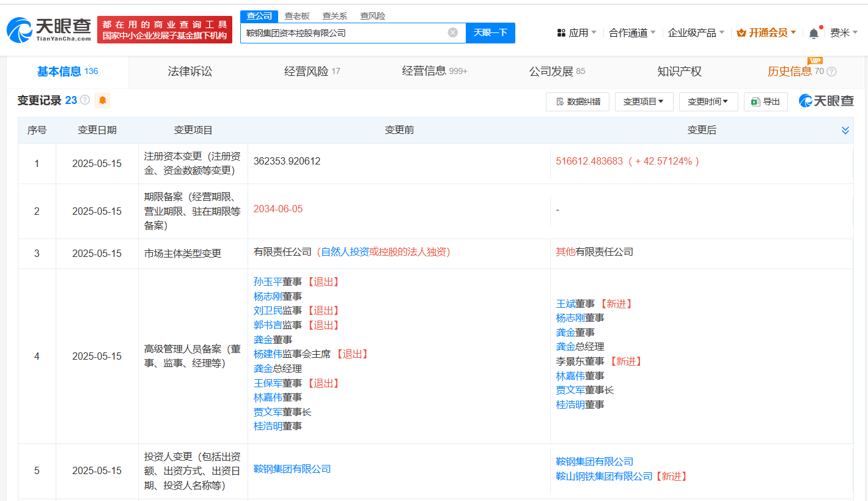Screen dimensions: 868x501
Task: Open 王保军 director profile link
Action: coord(268,384)
